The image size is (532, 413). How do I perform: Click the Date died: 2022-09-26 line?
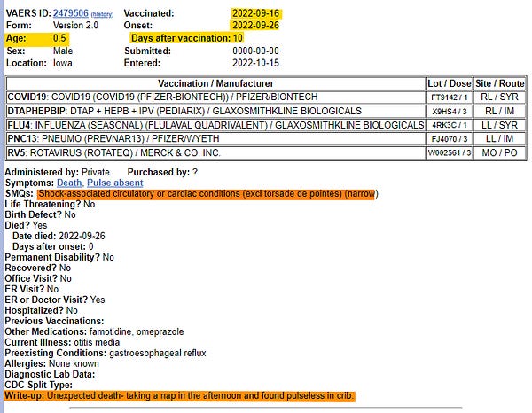click(x=59, y=236)
